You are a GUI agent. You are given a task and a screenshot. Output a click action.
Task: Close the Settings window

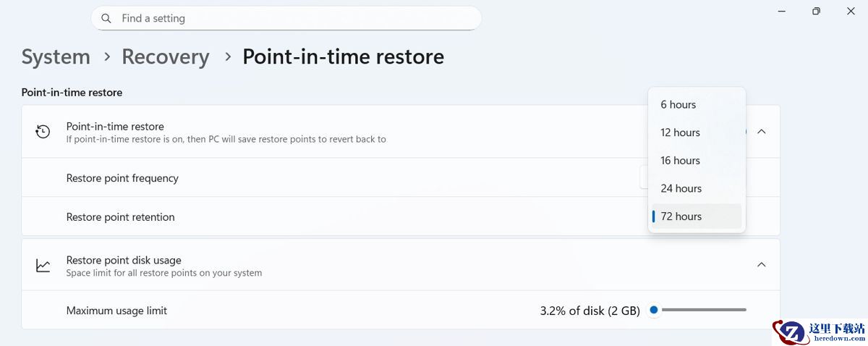851,12
